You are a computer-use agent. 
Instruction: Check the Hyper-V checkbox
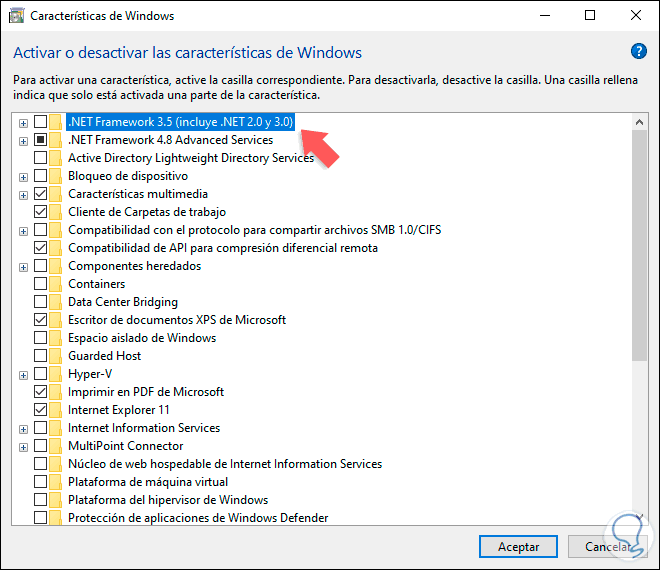40,374
